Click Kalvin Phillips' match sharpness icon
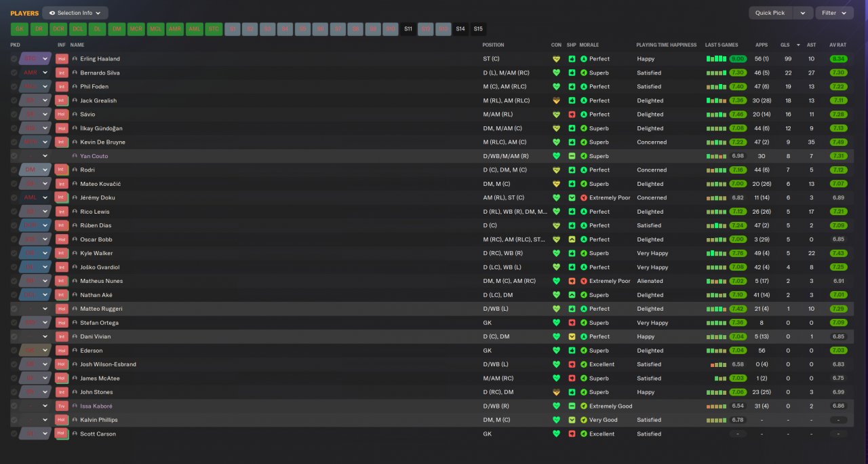Viewport: 868px width, 464px height. point(572,420)
